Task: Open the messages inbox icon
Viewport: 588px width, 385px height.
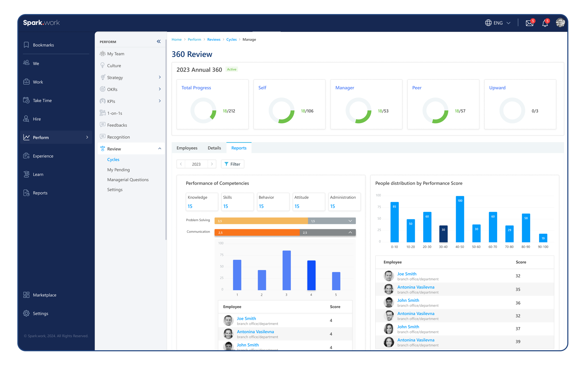Action: pyautogui.click(x=530, y=23)
